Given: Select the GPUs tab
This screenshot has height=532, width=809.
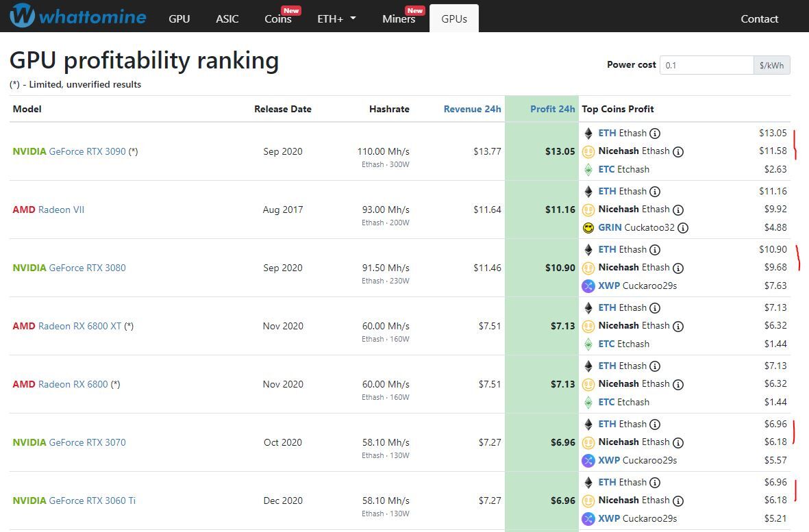Looking at the screenshot, I should [x=454, y=18].
